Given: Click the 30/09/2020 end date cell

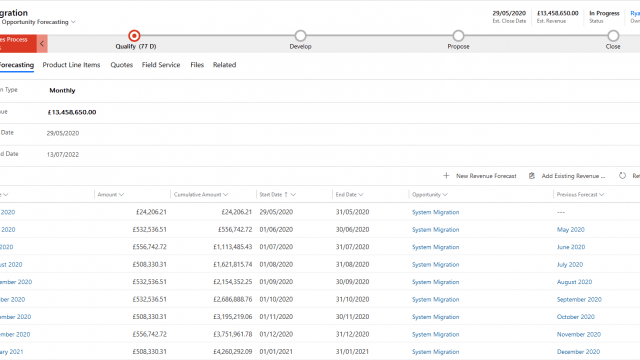Looking at the screenshot, I should pyautogui.click(x=352, y=282).
